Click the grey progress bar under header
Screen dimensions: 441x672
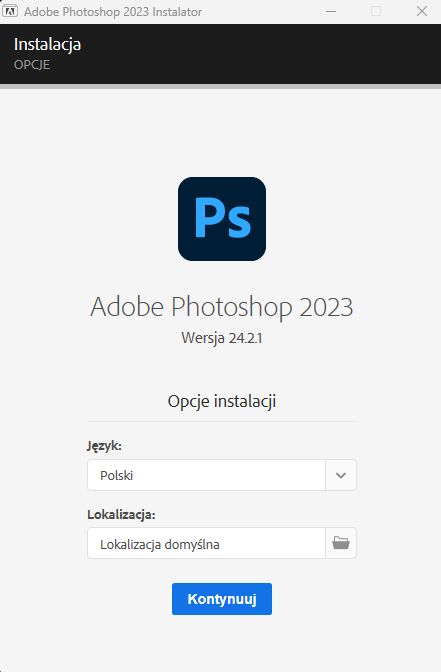click(x=220, y=87)
